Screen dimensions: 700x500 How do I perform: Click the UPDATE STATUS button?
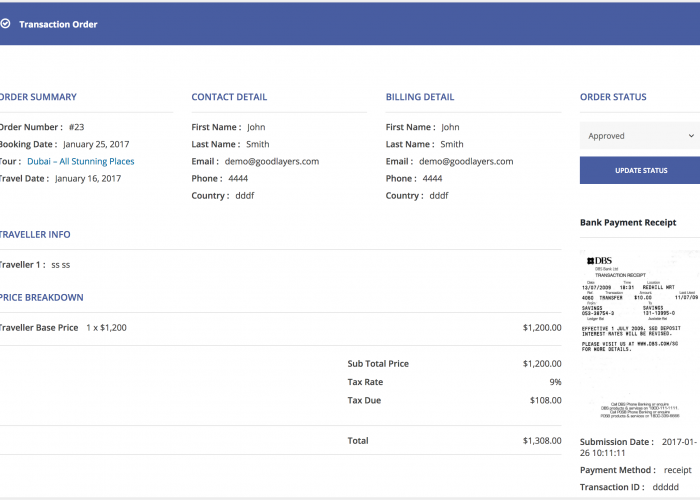(640, 170)
